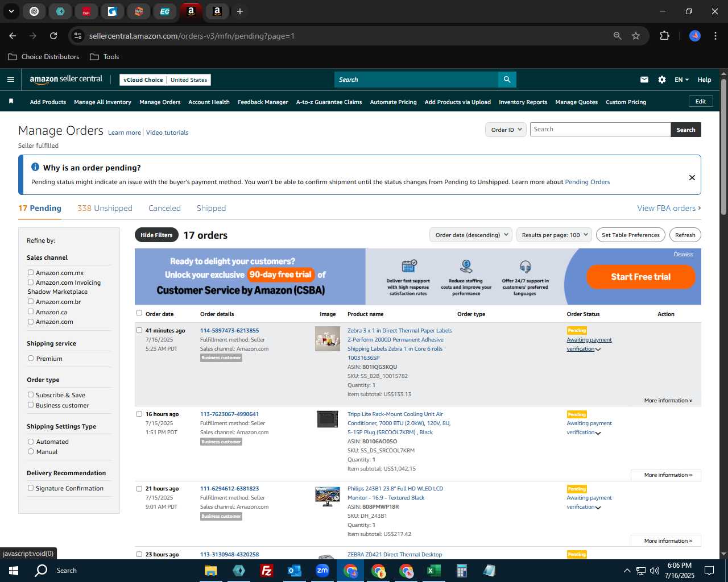Open Account Health in navigation

209,102
